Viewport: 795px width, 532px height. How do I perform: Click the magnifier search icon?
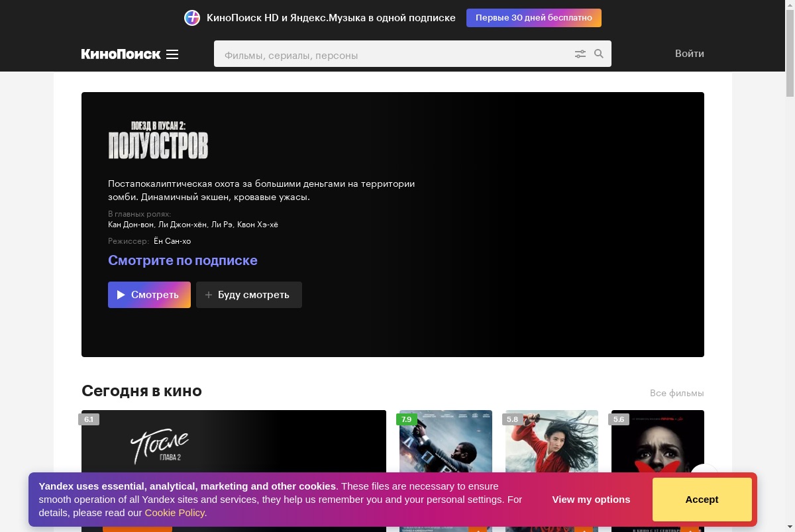pyautogui.click(x=599, y=54)
